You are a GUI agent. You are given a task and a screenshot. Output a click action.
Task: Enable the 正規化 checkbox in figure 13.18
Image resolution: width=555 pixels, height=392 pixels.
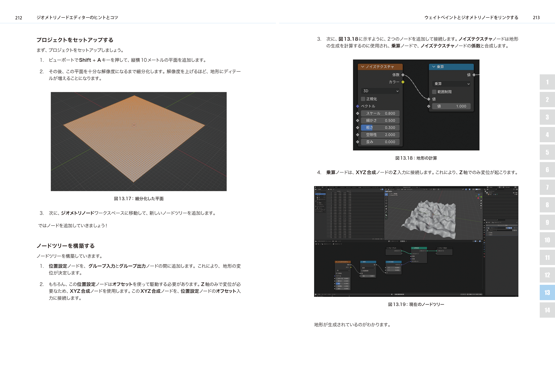[363, 99]
